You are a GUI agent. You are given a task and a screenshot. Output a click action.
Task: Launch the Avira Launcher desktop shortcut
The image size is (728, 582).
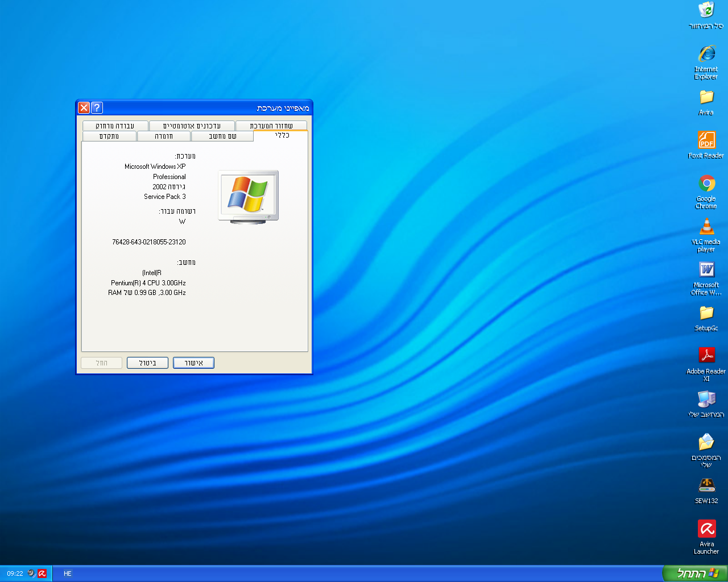(x=706, y=537)
